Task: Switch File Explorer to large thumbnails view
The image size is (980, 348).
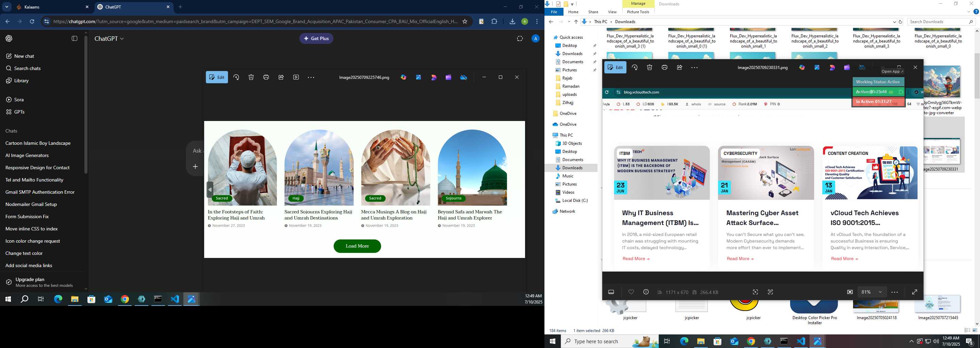Action: click(975, 331)
